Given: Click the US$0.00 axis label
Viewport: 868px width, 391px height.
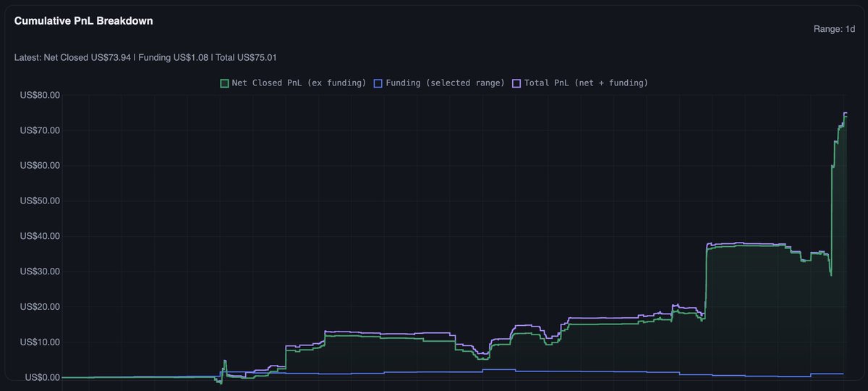Looking at the screenshot, I should pyautogui.click(x=43, y=377).
